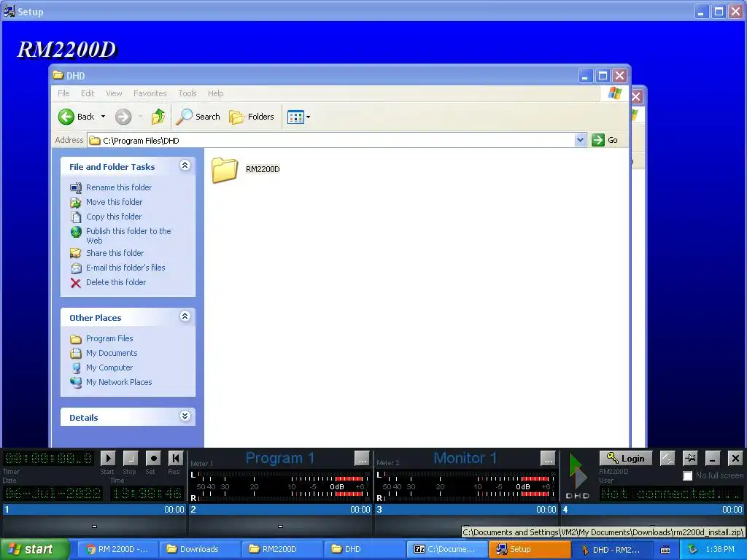Go back with the Back arrow button
This screenshot has width=747, height=560.
76,117
